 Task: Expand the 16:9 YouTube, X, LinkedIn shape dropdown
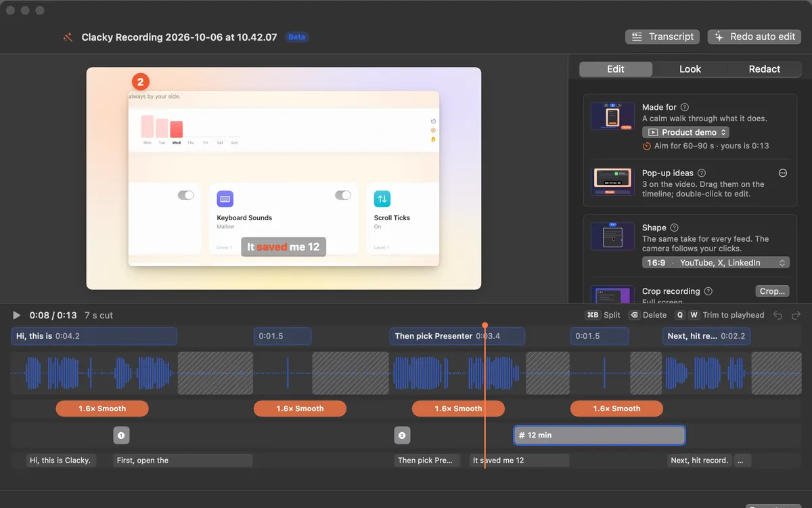pos(716,262)
